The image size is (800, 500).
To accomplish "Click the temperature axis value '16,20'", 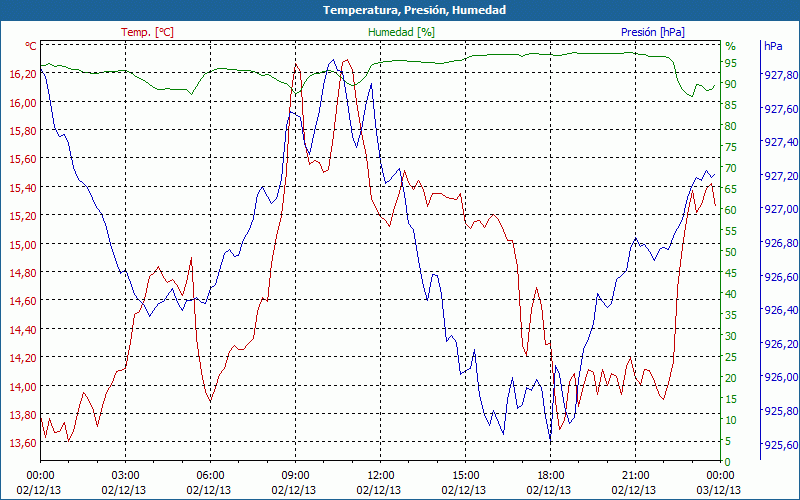I will [23, 74].
